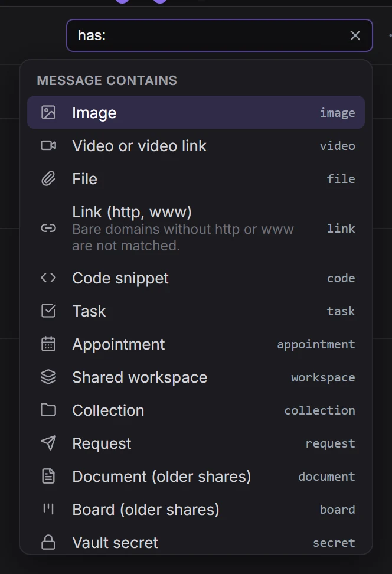The width and height of the screenshot is (392, 574).
Task: Click the padlock icon beside Vault secret
Action: tap(48, 542)
